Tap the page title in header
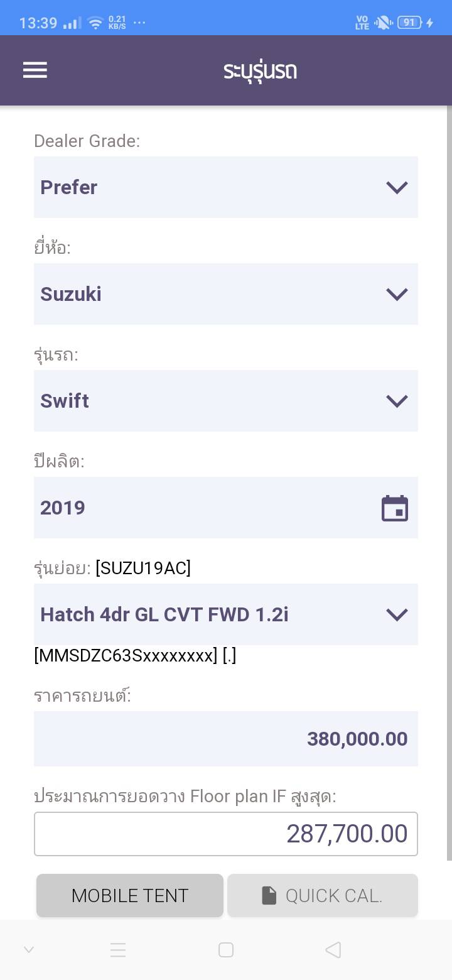This screenshot has width=452, height=980. (x=260, y=70)
